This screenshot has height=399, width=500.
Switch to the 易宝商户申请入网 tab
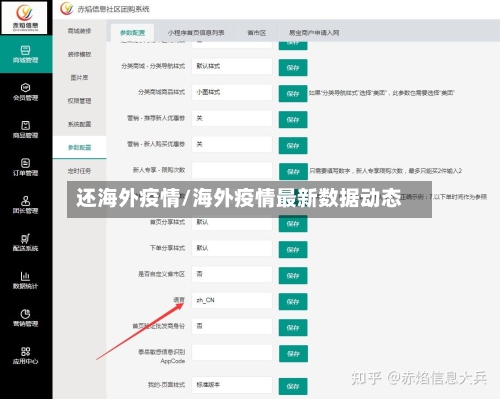(314, 33)
